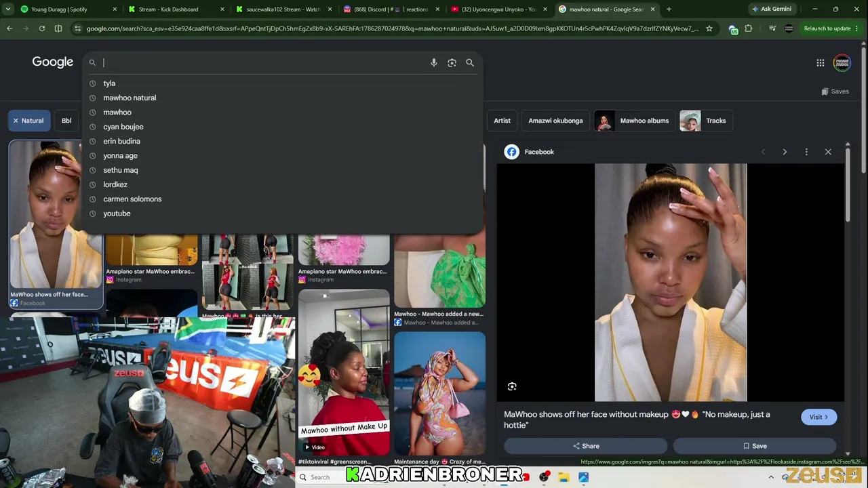Click the Windows taskbar Search box
The width and height of the screenshot is (868, 488).
pos(320,477)
